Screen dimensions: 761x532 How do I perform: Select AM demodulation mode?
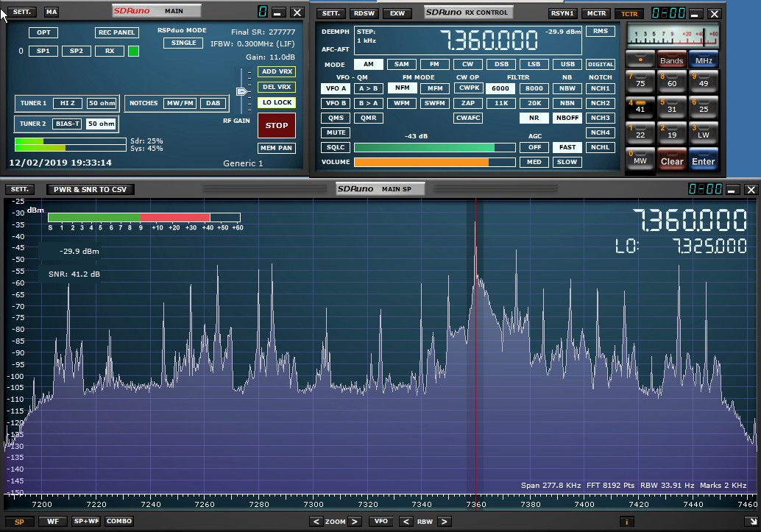[x=369, y=64]
